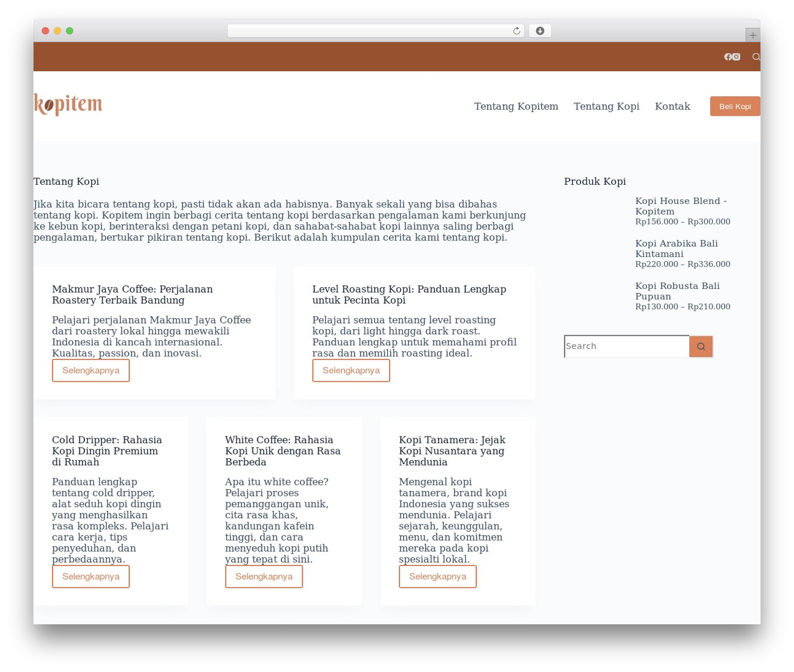The height and width of the screenshot is (672, 794).
Task: Click the 'Produk Kopi' sidebar heading
Action: pos(595,182)
